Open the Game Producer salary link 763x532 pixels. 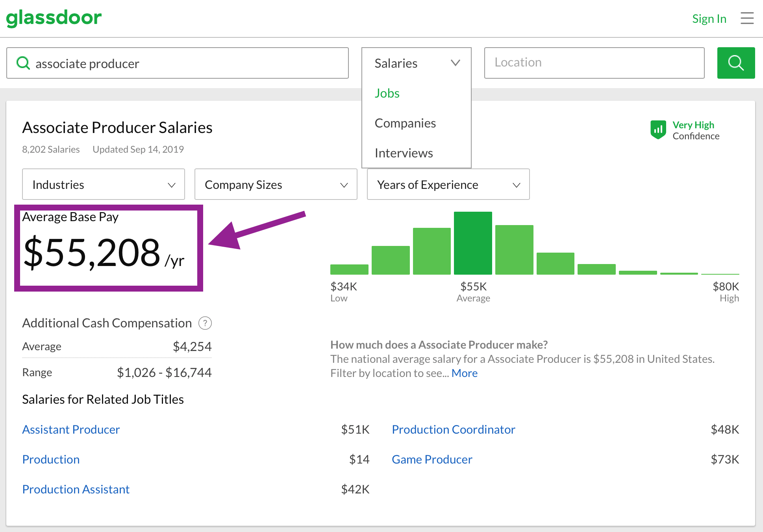[432, 459]
